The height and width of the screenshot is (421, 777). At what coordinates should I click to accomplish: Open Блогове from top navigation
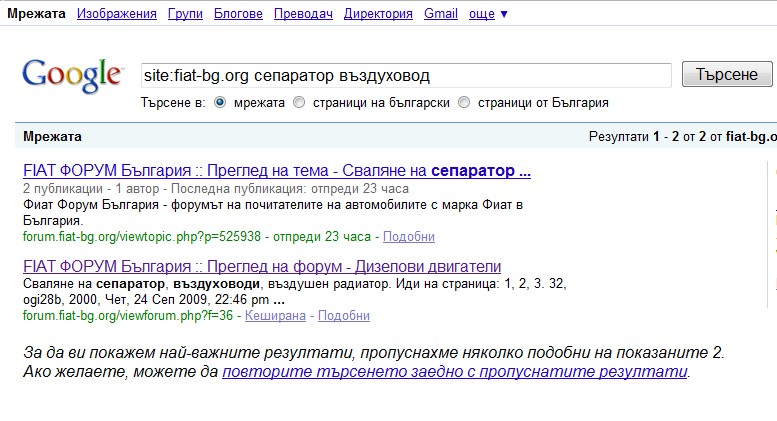click(239, 14)
